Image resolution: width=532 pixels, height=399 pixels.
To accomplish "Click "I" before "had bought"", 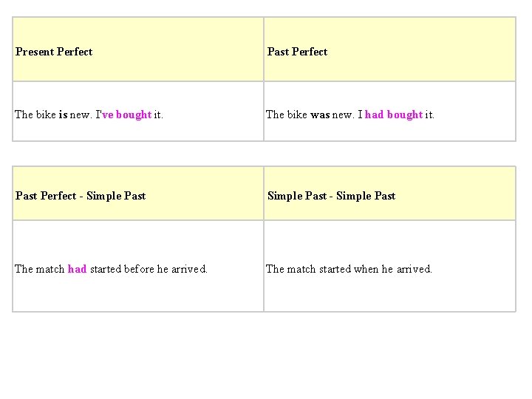I will pos(360,115).
